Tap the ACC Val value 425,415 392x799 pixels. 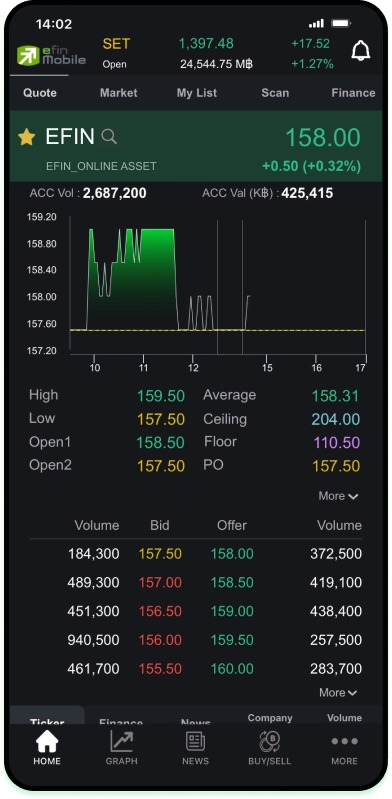pyautogui.click(x=307, y=193)
